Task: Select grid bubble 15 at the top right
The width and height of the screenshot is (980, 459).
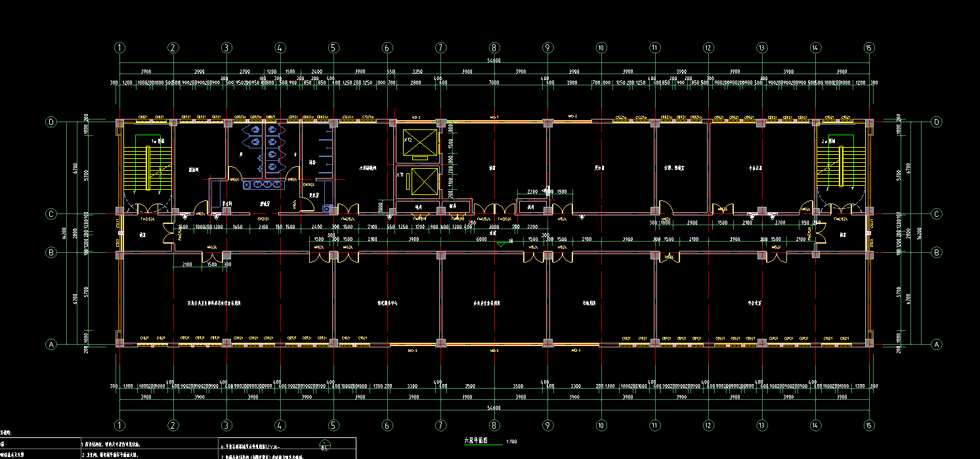Action: coord(869,47)
